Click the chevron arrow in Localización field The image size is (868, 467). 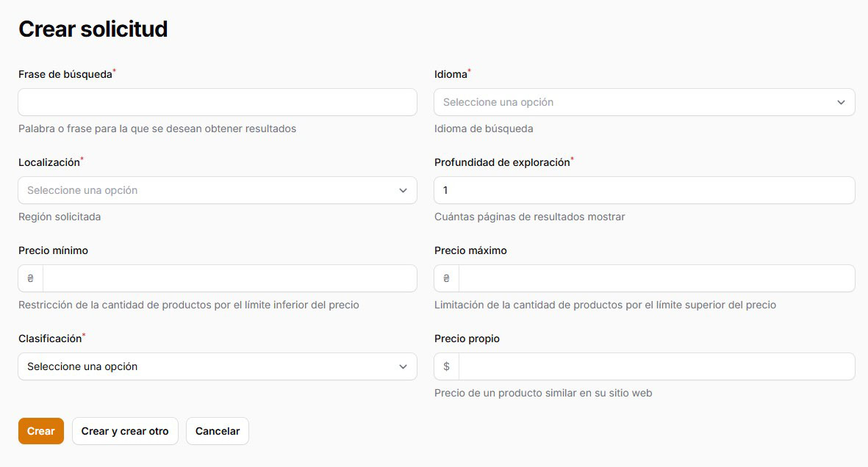[403, 190]
